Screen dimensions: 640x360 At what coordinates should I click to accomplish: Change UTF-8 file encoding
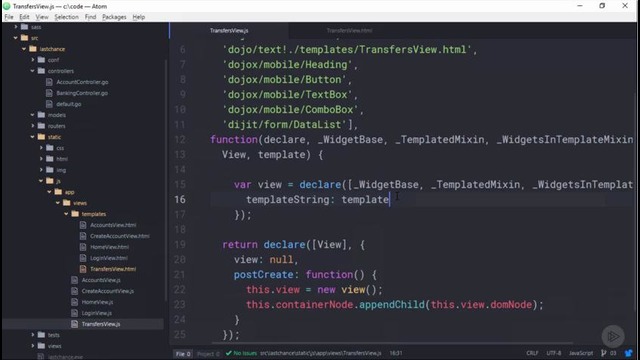tap(553, 353)
